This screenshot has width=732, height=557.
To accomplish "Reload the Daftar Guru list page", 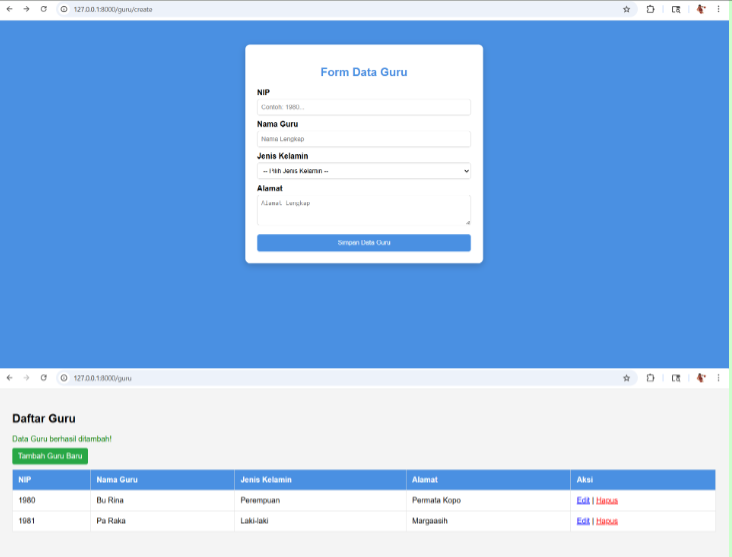I will coord(43,378).
